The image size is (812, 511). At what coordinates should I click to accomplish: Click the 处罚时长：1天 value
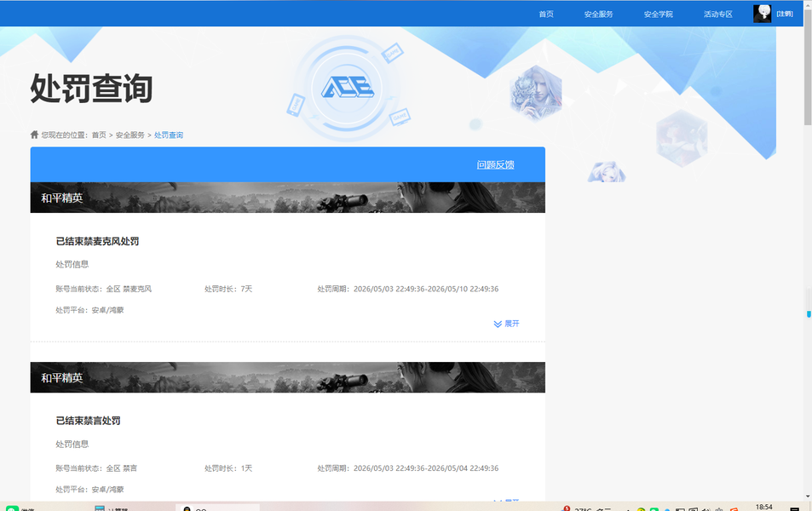pos(228,468)
